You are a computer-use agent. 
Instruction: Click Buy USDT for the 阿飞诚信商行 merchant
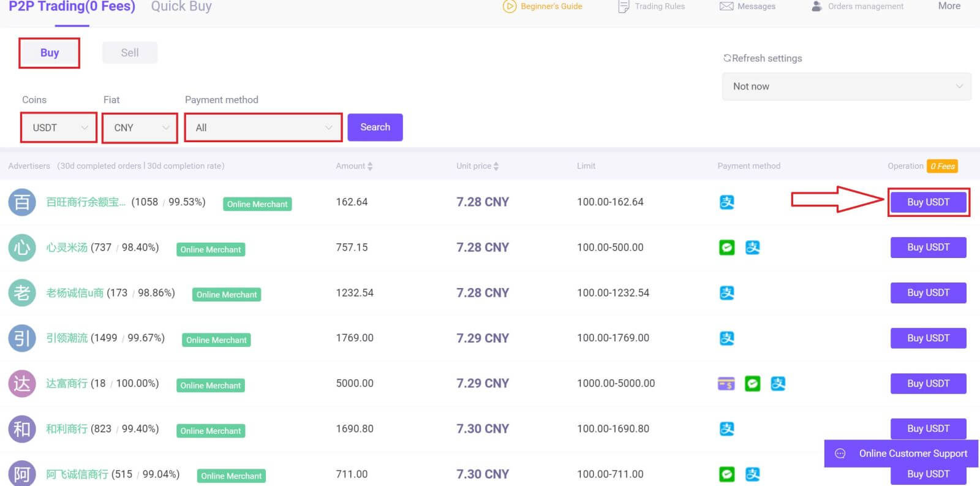pyautogui.click(x=929, y=475)
